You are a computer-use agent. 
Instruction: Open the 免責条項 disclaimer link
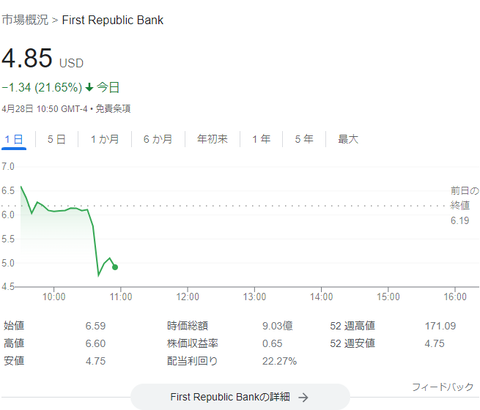coord(113,109)
